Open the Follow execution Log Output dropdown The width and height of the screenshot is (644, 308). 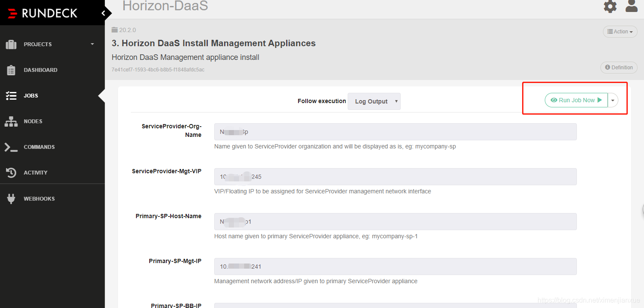click(x=374, y=101)
